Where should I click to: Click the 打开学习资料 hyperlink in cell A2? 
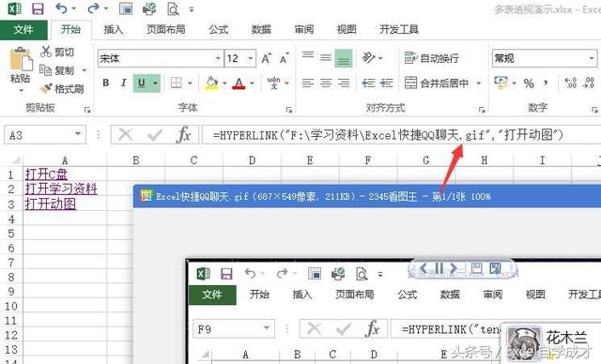[x=61, y=190]
